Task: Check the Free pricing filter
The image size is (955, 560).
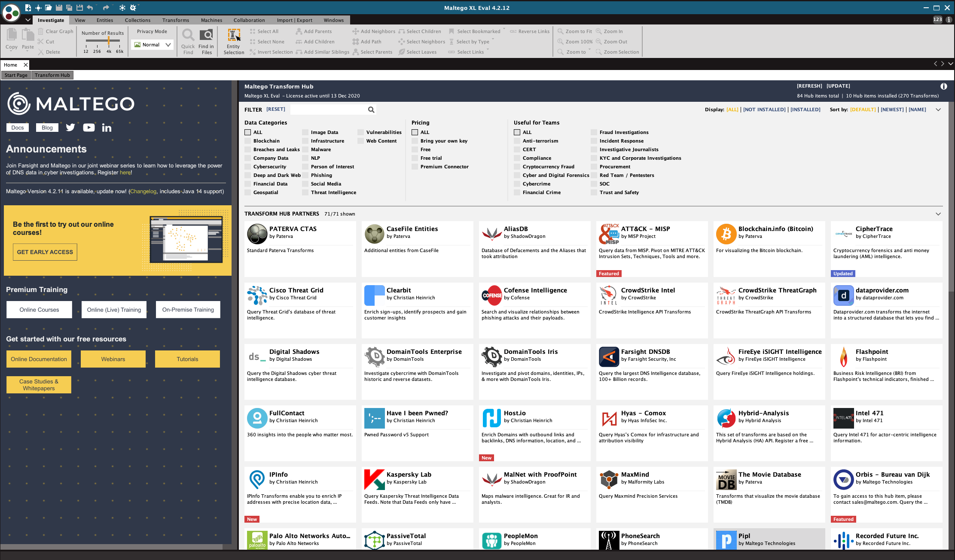Action: pos(415,149)
